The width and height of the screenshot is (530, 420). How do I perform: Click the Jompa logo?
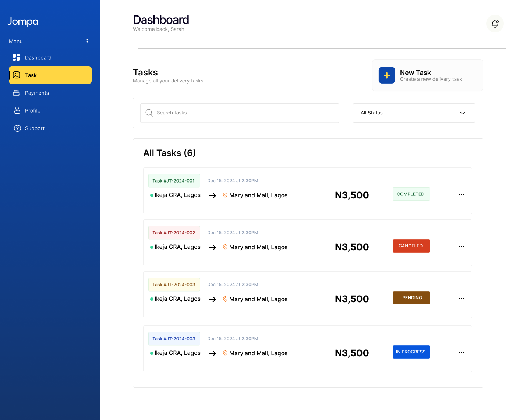coord(23,22)
